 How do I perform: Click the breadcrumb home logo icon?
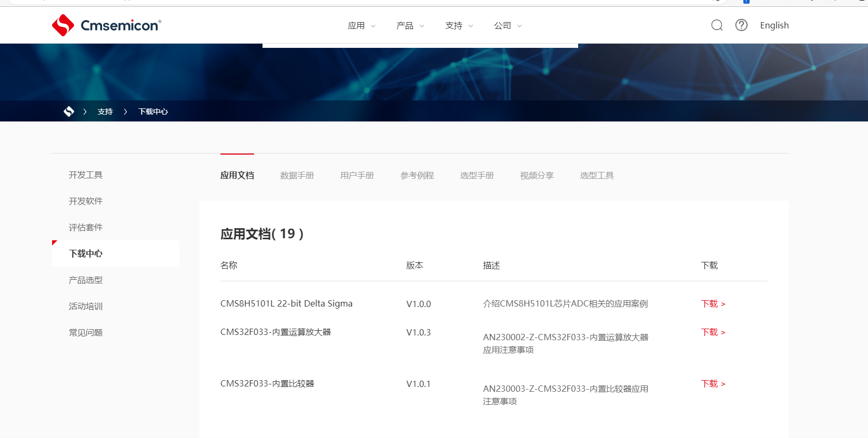tap(69, 111)
